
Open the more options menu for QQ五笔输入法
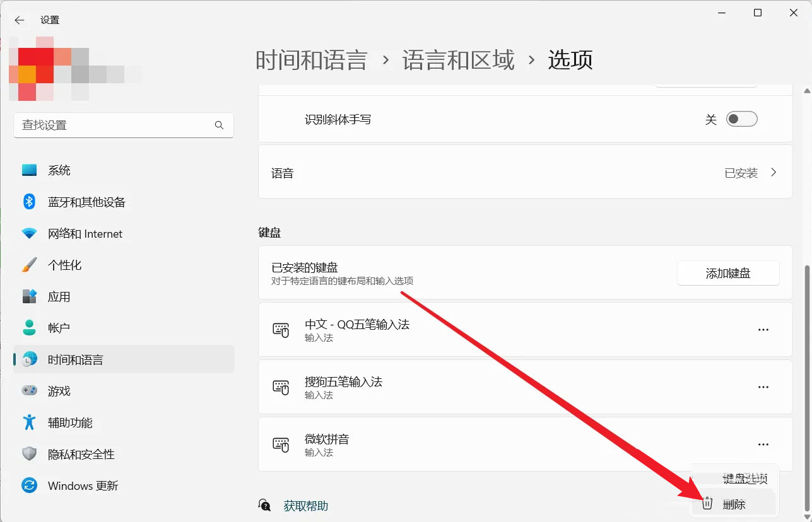click(763, 330)
